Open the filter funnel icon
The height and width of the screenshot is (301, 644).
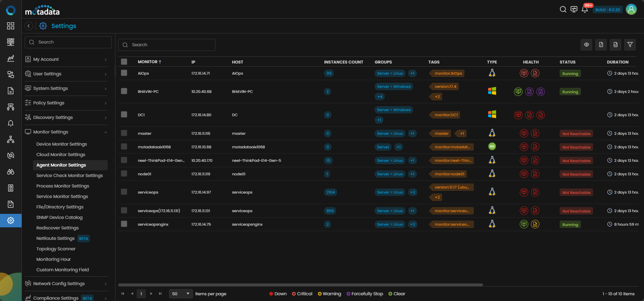[630, 45]
